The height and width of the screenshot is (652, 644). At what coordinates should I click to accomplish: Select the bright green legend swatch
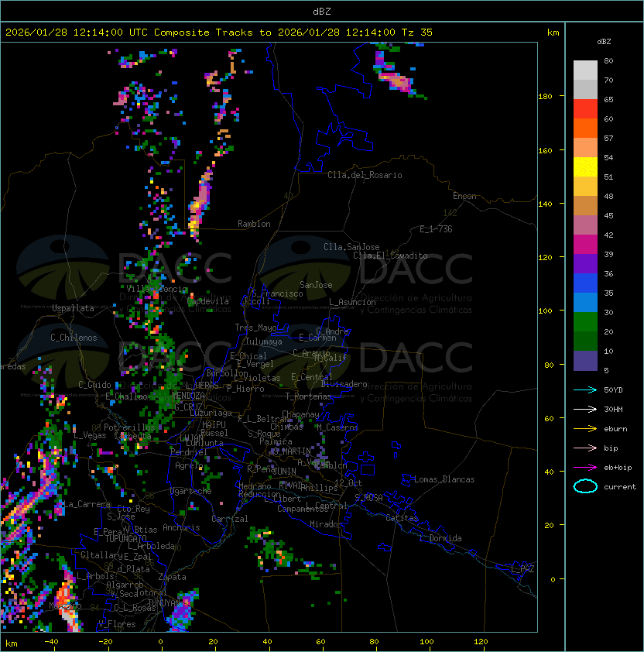(x=585, y=322)
